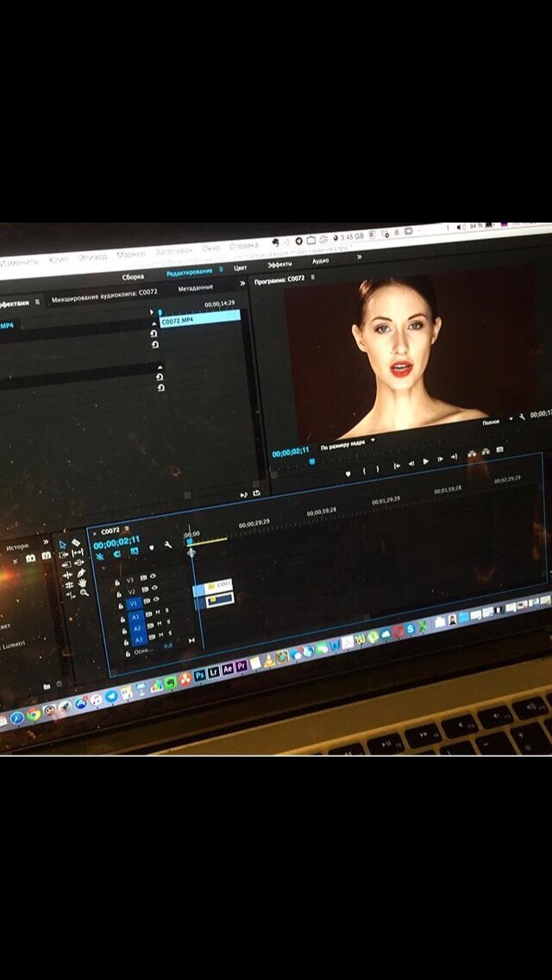Toggle linked selection in timeline

[134, 551]
